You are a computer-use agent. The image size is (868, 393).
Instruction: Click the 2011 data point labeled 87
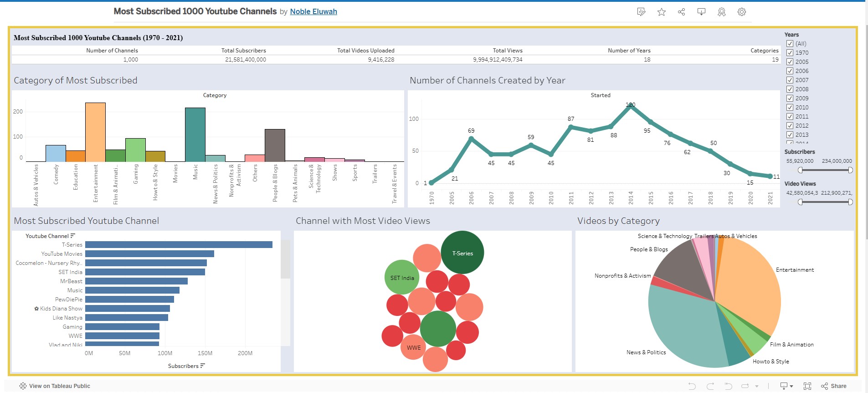(571, 127)
